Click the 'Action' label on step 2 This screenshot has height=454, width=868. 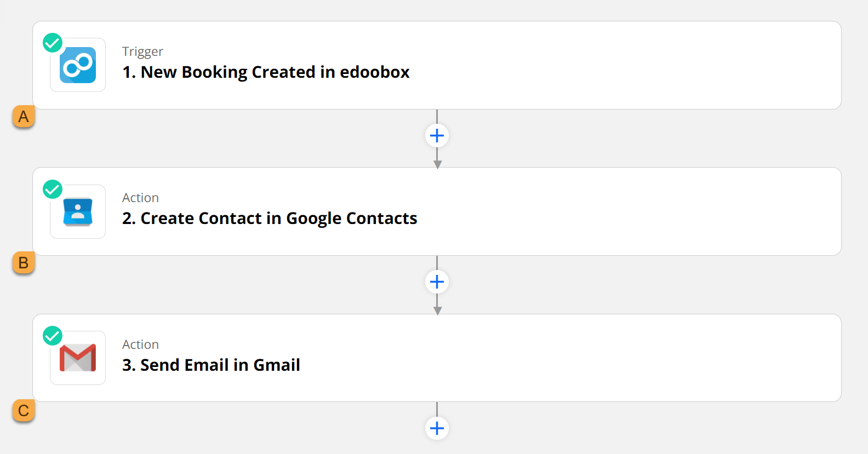pos(140,197)
